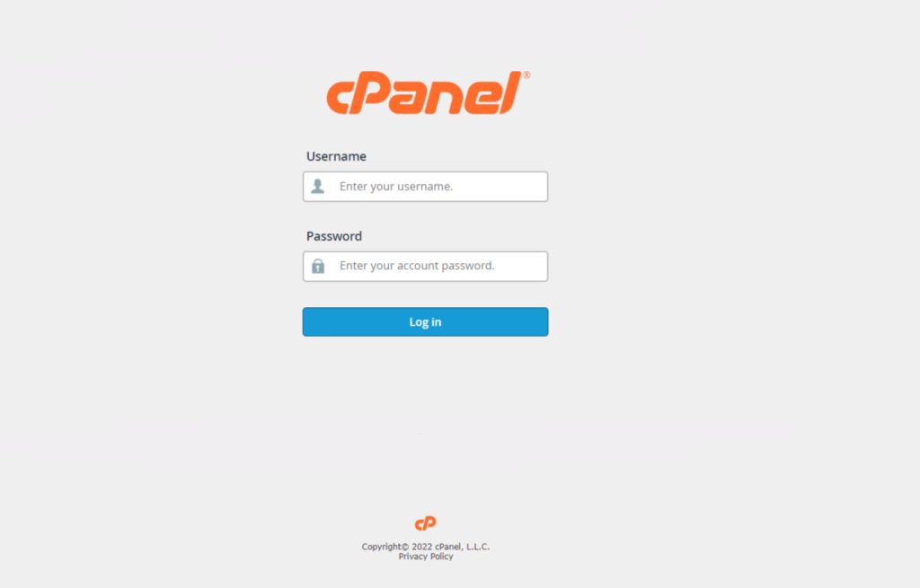Focus the Password input field

tap(425, 266)
